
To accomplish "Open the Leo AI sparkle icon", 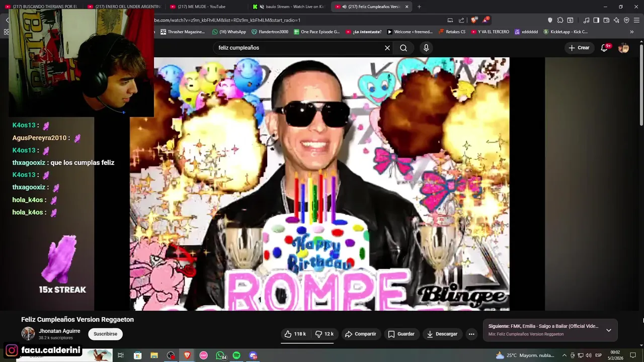I will point(616,20).
